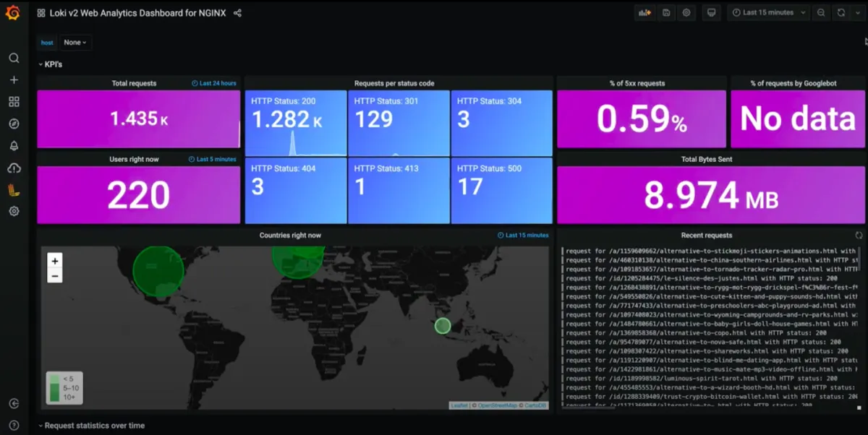This screenshot has height=435, width=868.
Task: Click the trust-crypto-bitcoin-wallet.html log line
Action: pyautogui.click(x=711, y=397)
